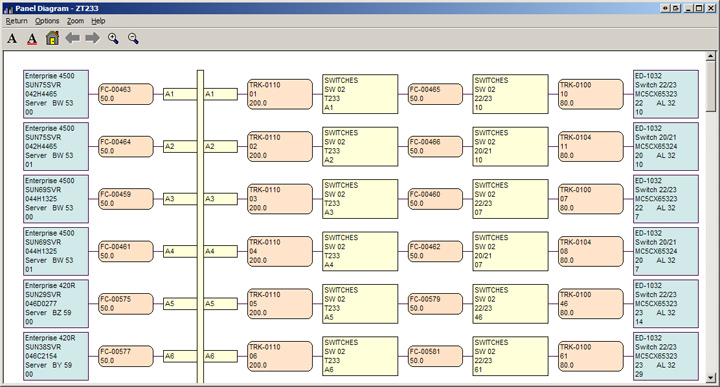Select the ED-1032 Switch 22/23 port 29 box
Image resolution: width=720 pixels, height=387 pixels.
666,356
